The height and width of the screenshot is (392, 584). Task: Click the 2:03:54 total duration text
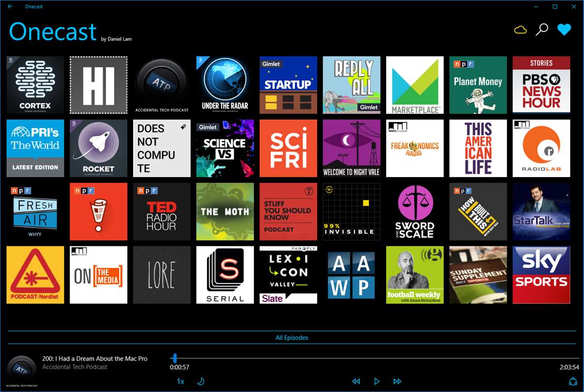tap(569, 367)
